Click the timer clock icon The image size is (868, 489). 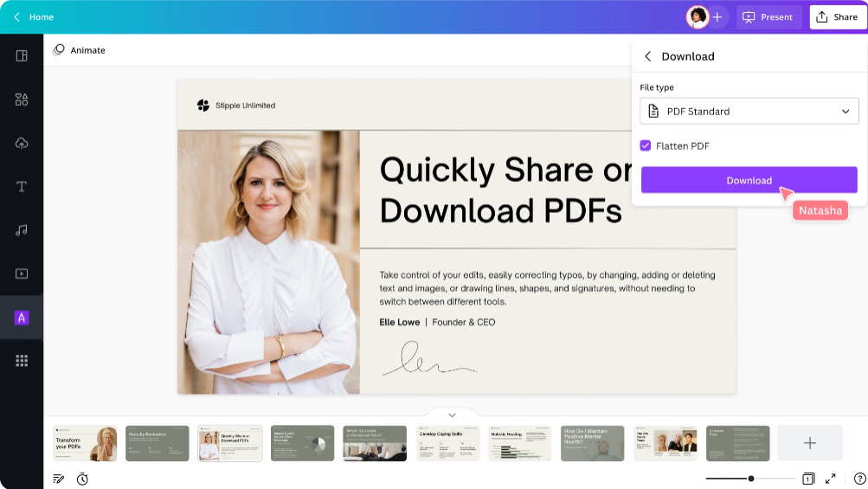pyautogui.click(x=82, y=479)
